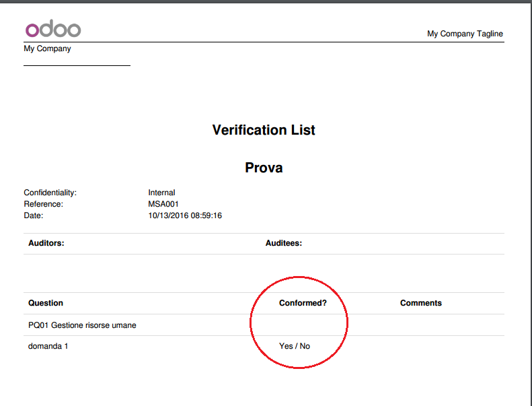Select the Internal confidentiality value
The image size is (532, 406).
[161, 193]
